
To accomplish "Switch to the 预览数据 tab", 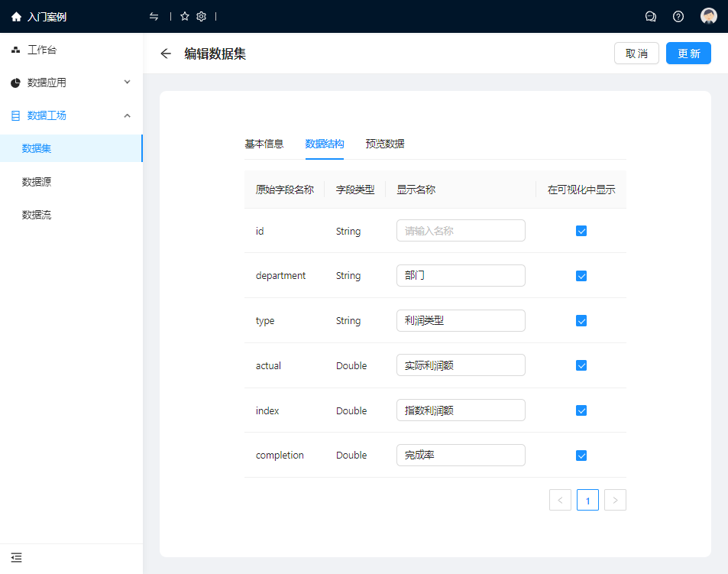I will pos(385,144).
